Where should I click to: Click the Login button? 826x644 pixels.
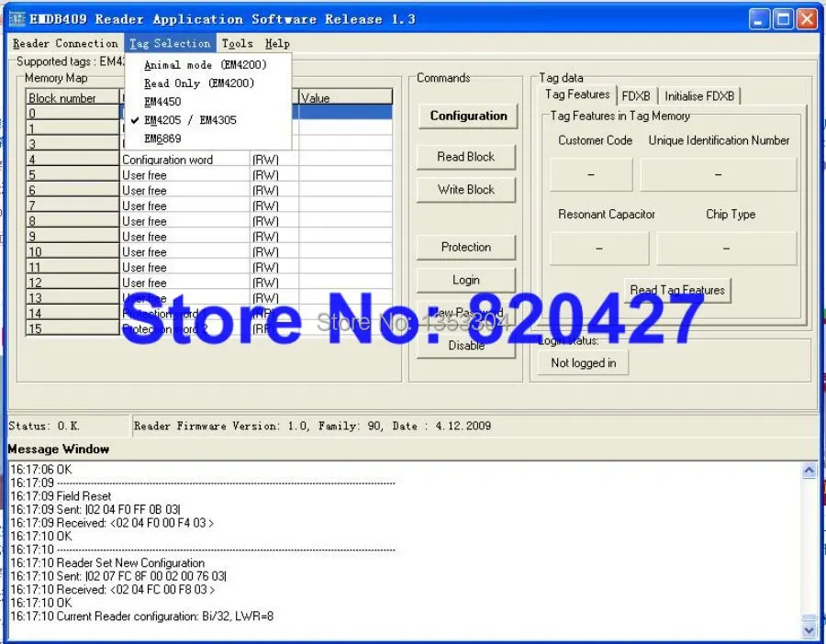point(466,280)
